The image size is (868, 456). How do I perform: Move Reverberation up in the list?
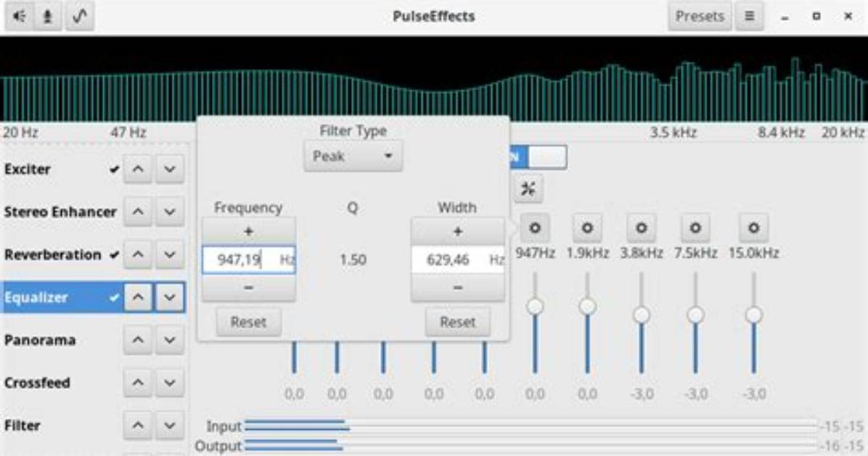tap(138, 254)
